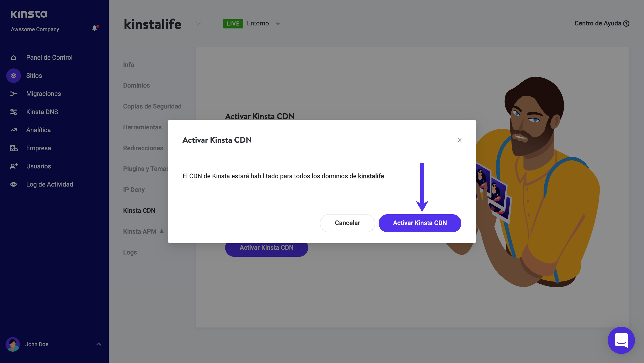644x363 pixels.
Task: Open the Analítica trend icon
Action: tap(14, 130)
